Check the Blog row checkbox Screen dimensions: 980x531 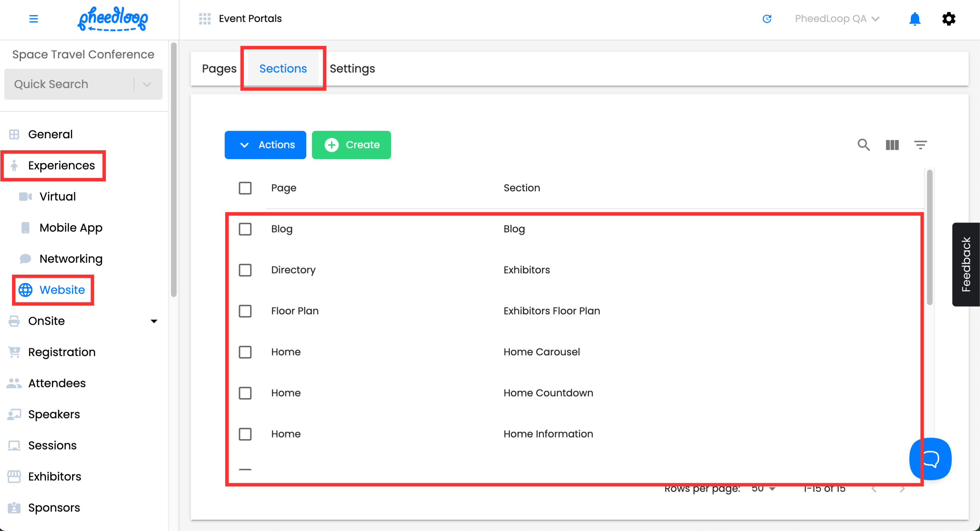tap(245, 229)
